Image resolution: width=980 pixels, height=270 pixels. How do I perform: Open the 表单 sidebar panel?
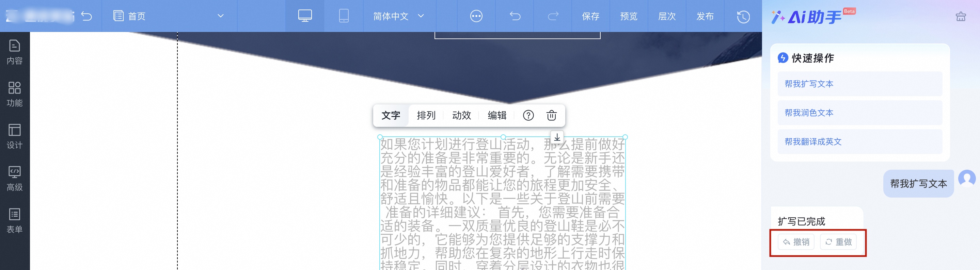pyautogui.click(x=14, y=221)
